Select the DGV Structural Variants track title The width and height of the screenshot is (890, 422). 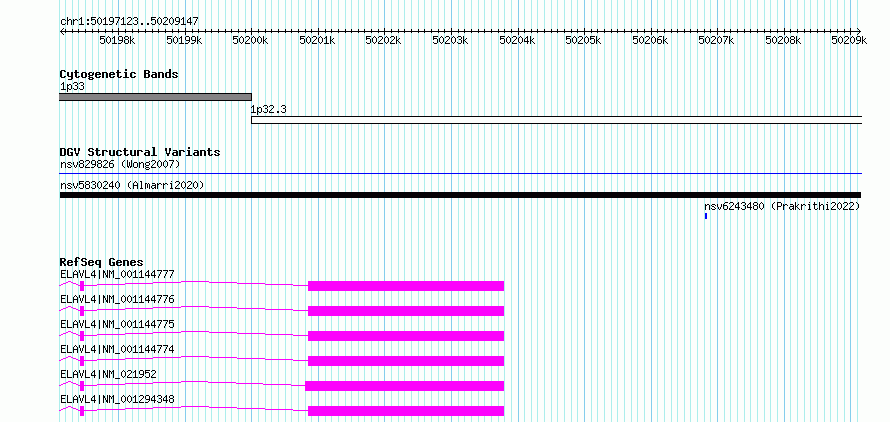140,152
